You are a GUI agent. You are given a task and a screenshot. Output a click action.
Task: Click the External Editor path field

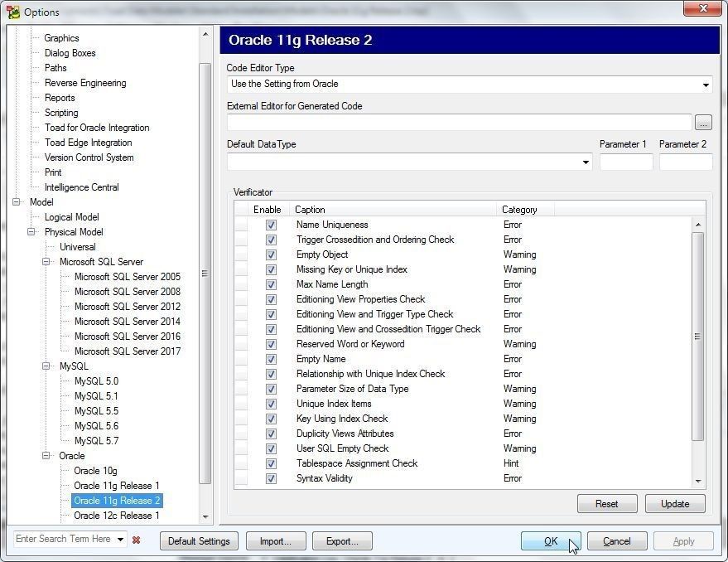click(x=459, y=123)
